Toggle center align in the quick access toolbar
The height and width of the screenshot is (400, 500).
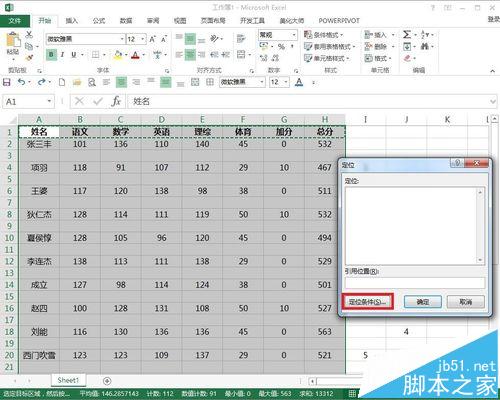(121, 82)
